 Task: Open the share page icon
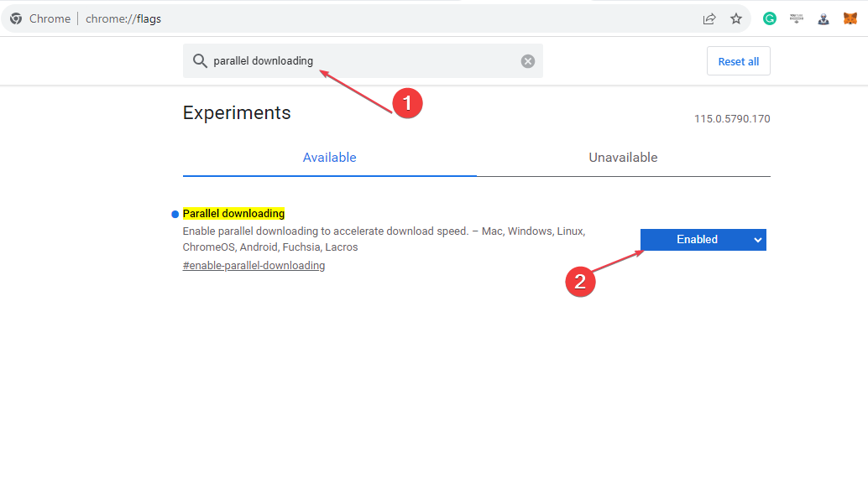click(x=709, y=18)
